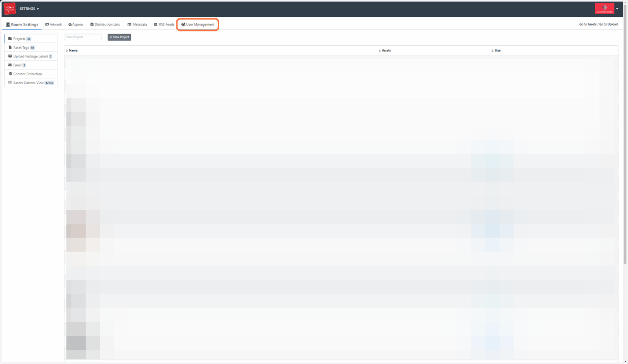Image resolution: width=628 pixels, height=364 pixels.
Task: Focus the Filter Projects input field
Action: click(83, 37)
